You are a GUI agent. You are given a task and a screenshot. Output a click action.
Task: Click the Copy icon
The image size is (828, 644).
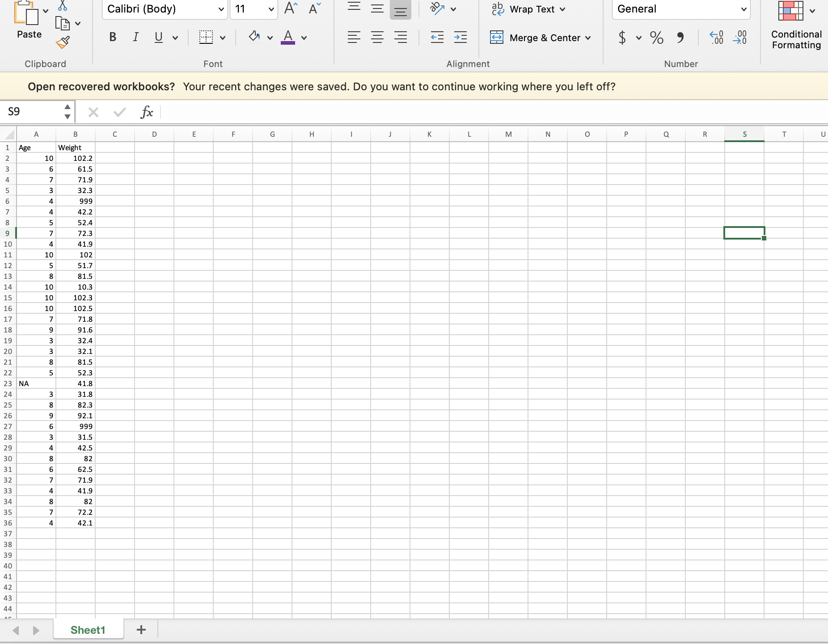[63, 23]
